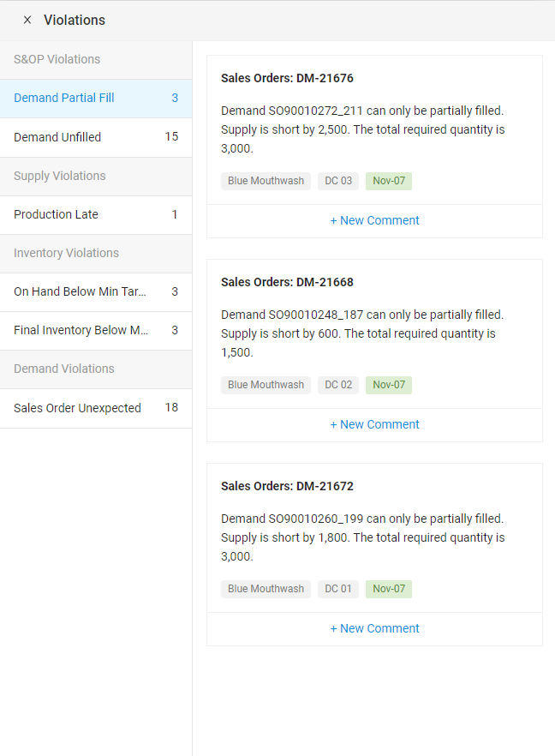The width and height of the screenshot is (555, 756).
Task: Close the Violations panel with X icon
Action: click(x=27, y=20)
